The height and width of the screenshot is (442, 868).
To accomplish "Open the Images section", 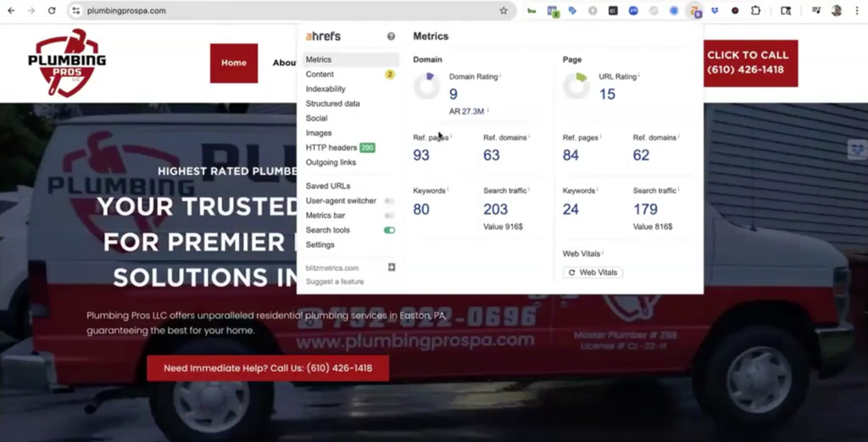I will point(319,133).
